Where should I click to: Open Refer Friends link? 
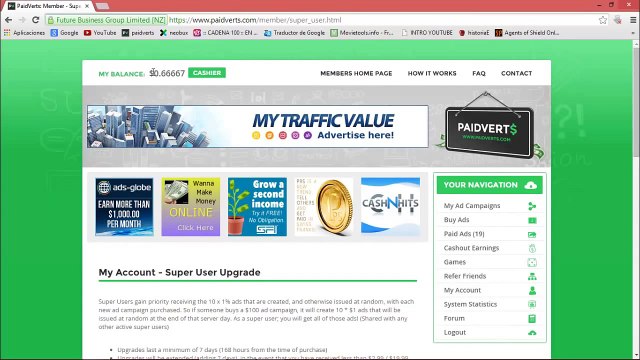tap(465, 276)
